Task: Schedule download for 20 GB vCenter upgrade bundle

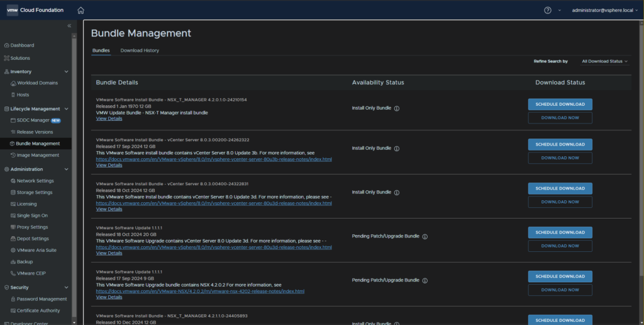Action: tap(560, 232)
